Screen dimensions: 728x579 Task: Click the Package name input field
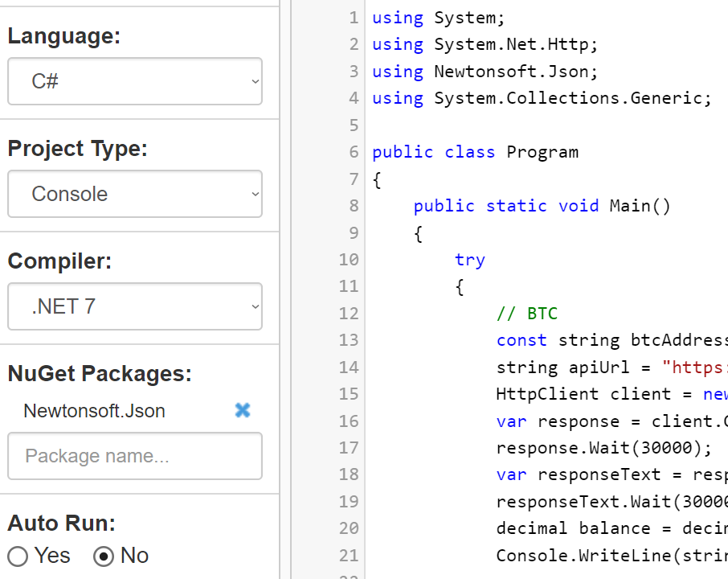[x=134, y=456]
